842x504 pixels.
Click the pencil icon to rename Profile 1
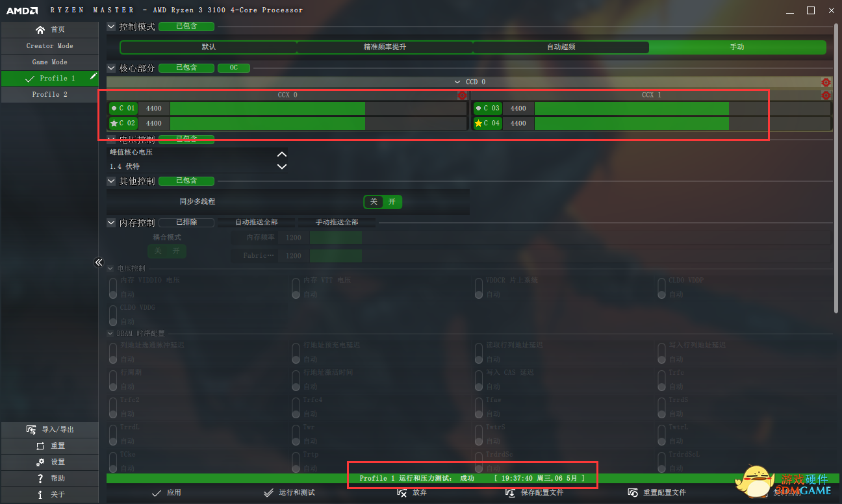click(x=93, y=77)
